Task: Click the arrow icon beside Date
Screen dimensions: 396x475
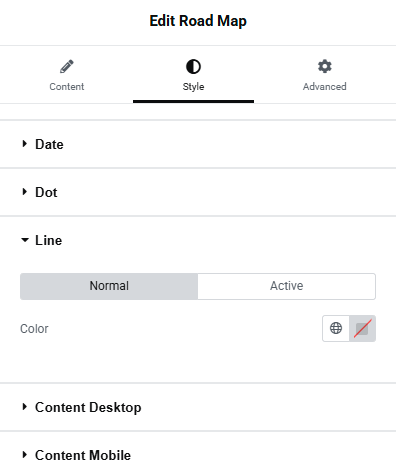Action: coord(24,144)
